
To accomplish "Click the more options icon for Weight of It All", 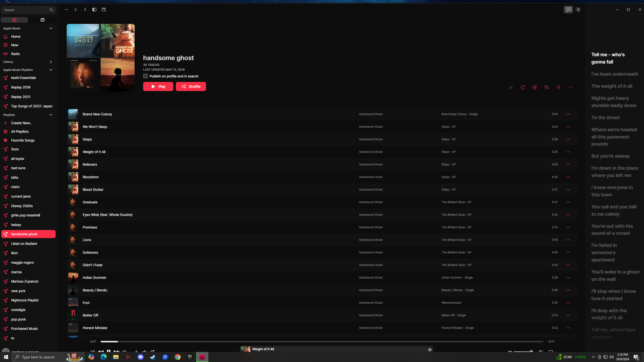I will (568, 152).
